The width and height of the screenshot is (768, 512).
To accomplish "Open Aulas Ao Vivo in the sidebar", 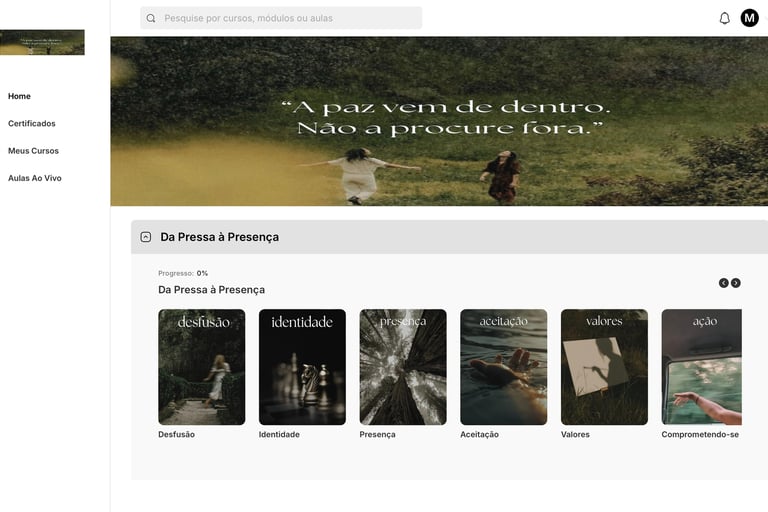I will click(x=34, y=178).
